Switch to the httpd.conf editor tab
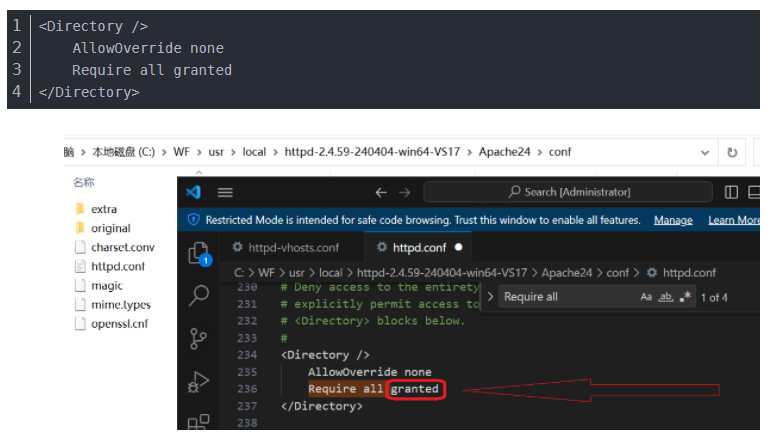Screen dimensions: 767x439 coord(419,248)
